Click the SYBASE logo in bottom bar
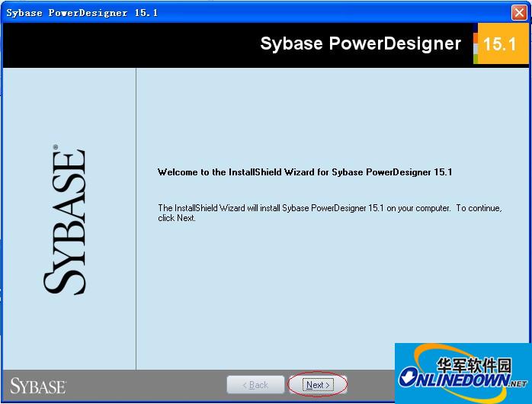This screenshot has width=532, height=404. tap(38, 386)
